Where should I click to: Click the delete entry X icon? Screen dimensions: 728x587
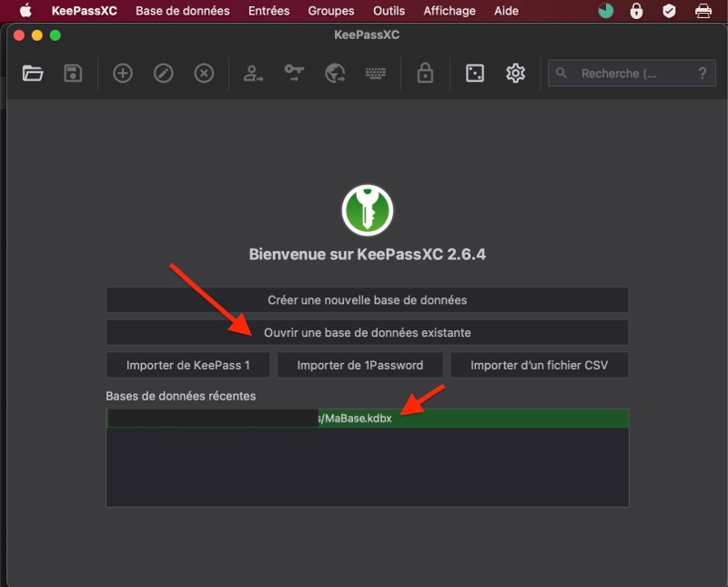[x=205, y=74]
